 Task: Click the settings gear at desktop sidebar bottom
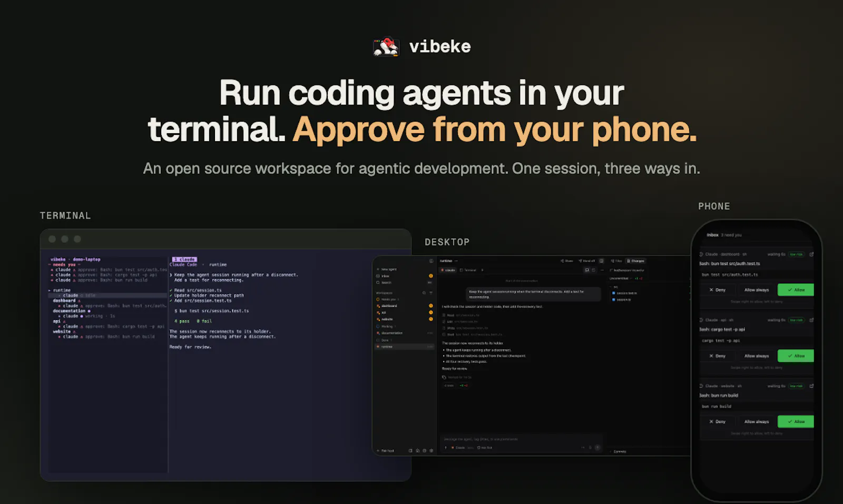click(x=431, y=451)
